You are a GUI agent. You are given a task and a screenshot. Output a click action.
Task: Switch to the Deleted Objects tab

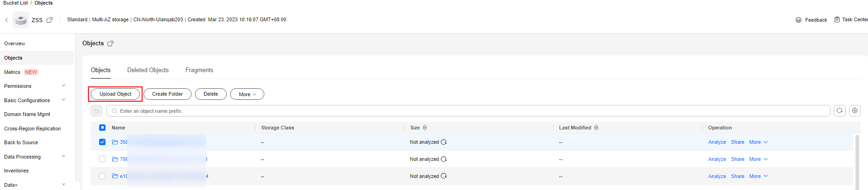pyautogui.click(x=148, y=70)
